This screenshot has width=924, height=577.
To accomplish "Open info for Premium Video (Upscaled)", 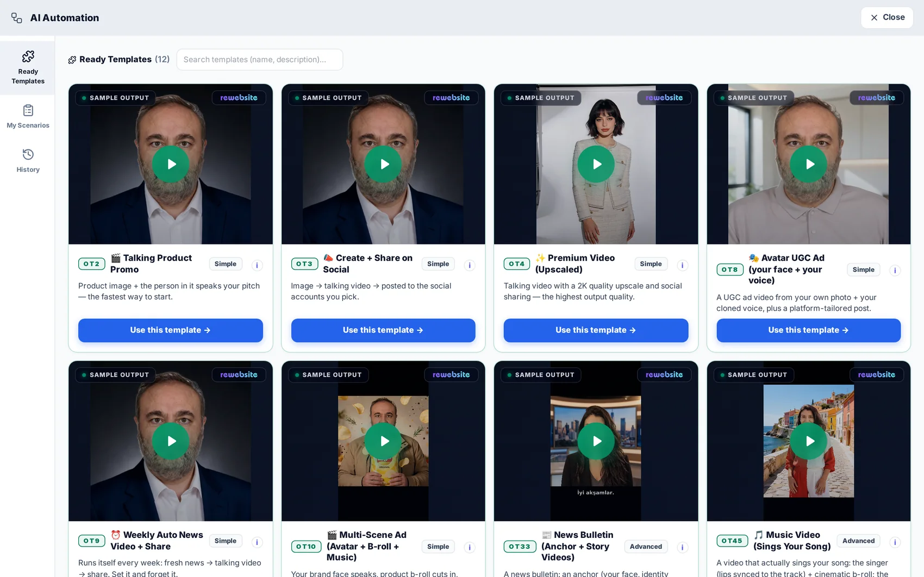I will (x=682, y=265).
